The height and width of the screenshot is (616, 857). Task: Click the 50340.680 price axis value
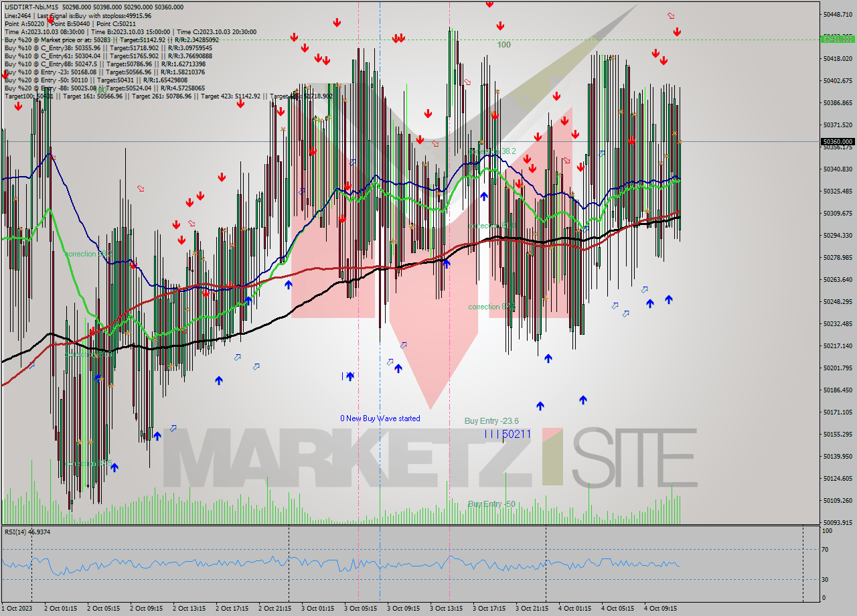[838, 169]
